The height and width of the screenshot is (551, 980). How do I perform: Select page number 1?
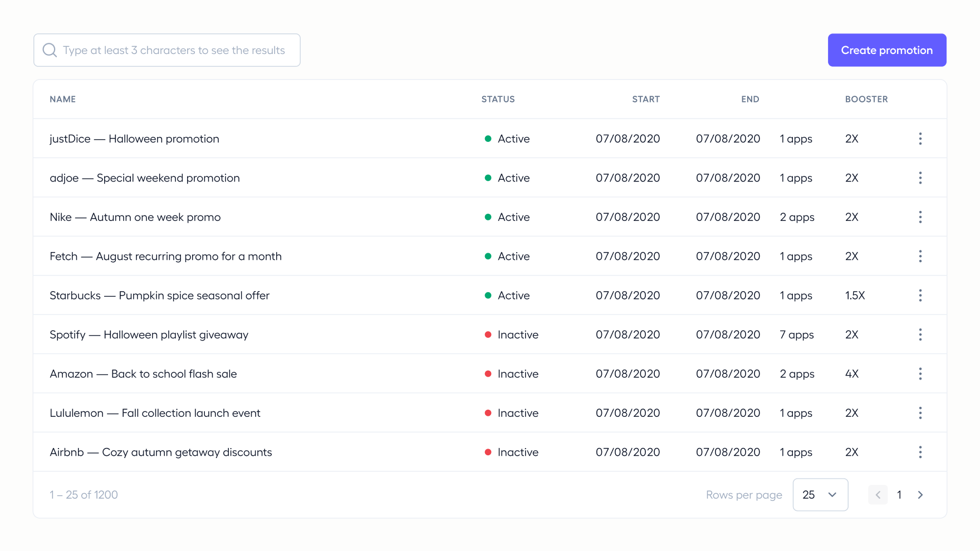[x=899, y=495]
